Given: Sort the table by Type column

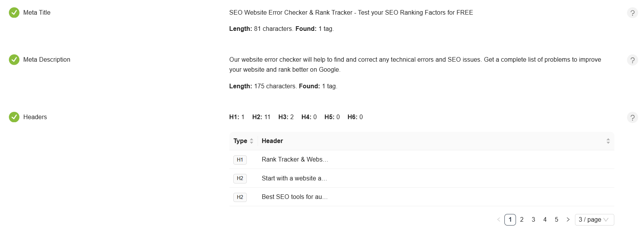Looking at the screenshot, I should 251,141.
